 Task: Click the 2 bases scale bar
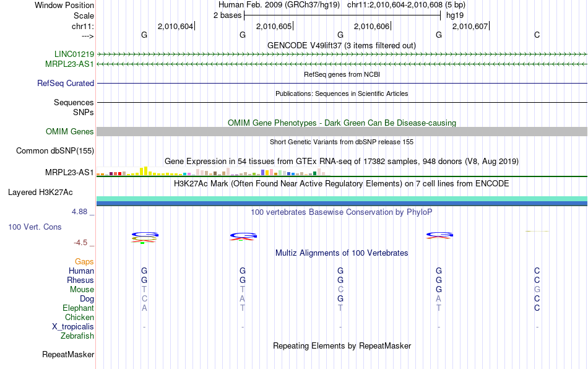(x=342, y=15)
